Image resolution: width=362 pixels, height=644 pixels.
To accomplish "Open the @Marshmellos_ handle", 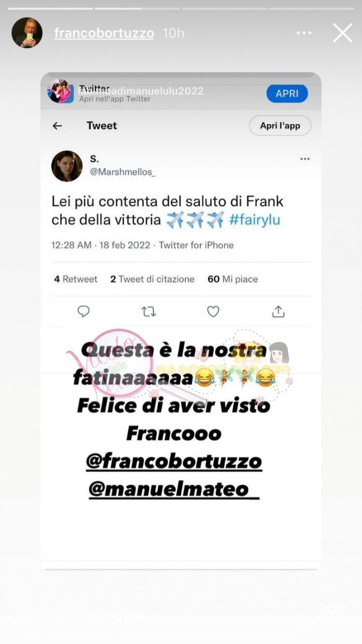I will (x=122, y=172).
